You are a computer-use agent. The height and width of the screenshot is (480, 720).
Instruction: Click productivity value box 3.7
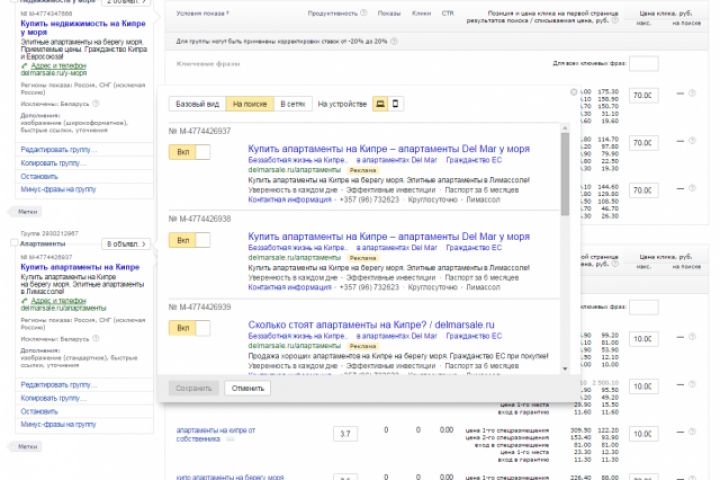click(x=345, y=434)
